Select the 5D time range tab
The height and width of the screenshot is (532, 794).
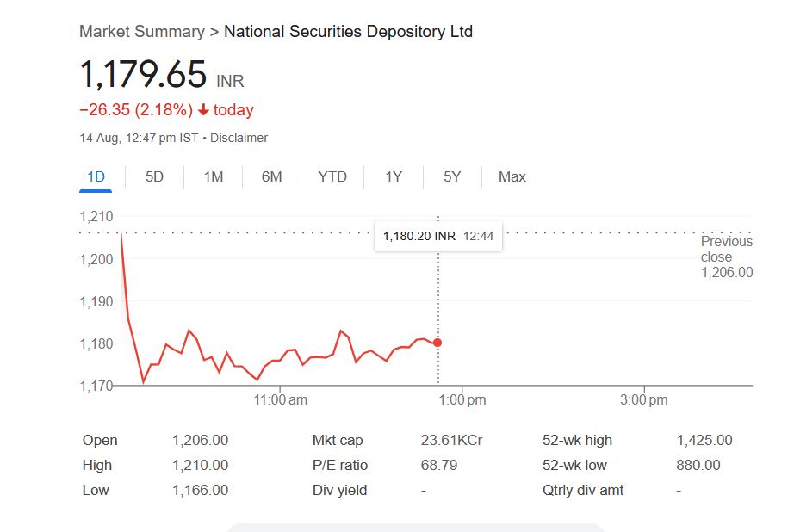(x=154, y=176)
